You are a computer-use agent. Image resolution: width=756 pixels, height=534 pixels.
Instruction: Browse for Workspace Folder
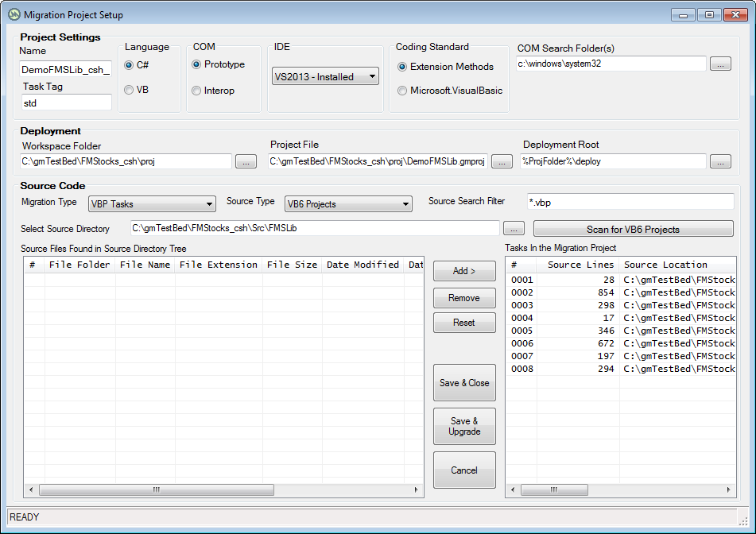(x=246, y=161)
